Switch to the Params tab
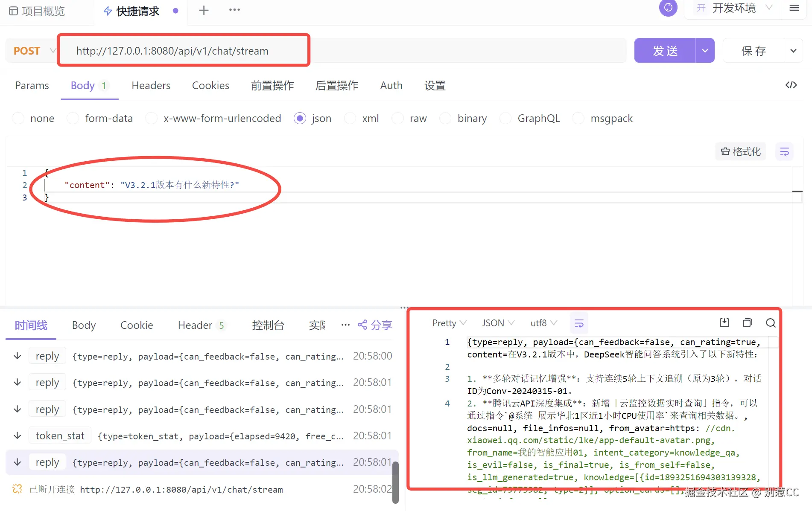The image size is (812, 511). pos(32,85)
